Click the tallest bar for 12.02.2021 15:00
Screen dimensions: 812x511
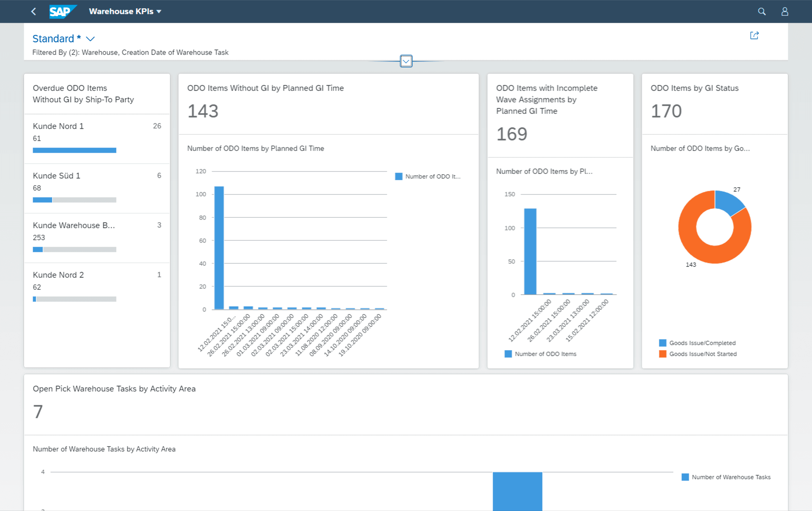(x=219, y=248)
